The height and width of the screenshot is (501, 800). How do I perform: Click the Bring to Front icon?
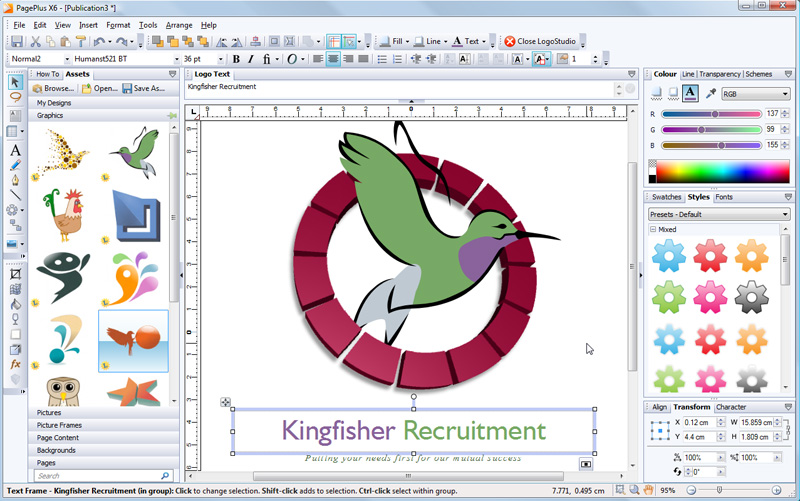click(x=158, y=41)
